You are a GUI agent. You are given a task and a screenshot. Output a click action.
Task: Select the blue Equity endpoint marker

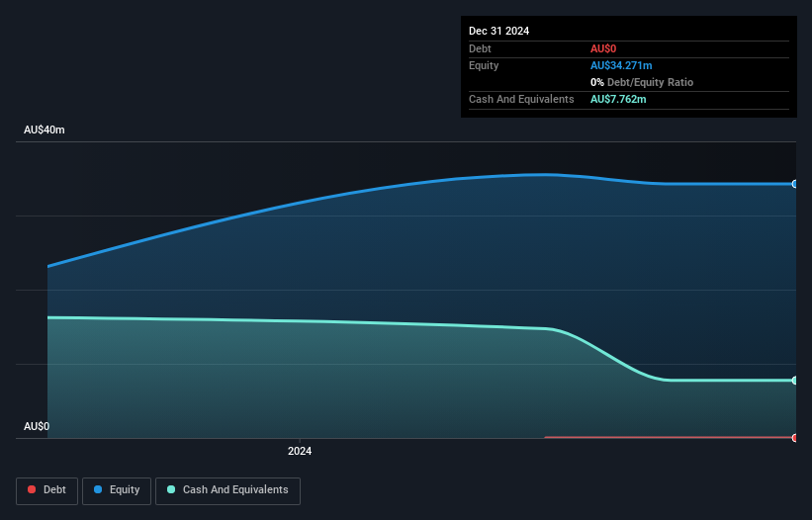[795, 184]
